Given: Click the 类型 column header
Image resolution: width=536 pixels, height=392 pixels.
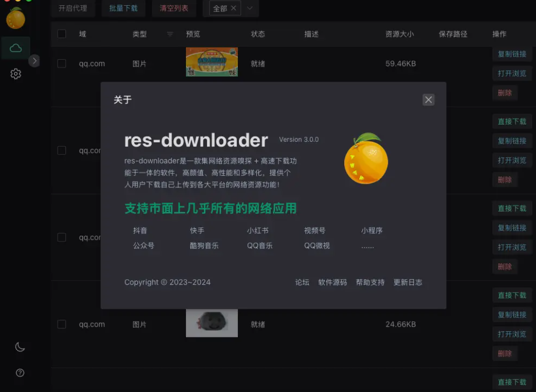Looking at the screenshot, I should 139,34.
